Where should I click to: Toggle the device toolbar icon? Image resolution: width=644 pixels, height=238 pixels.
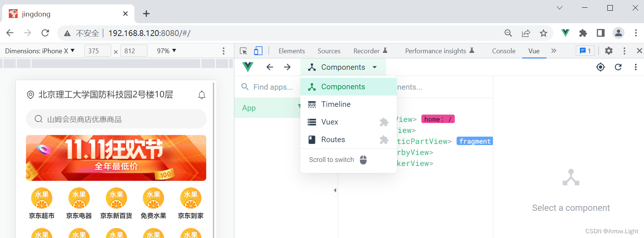point(258,51)
